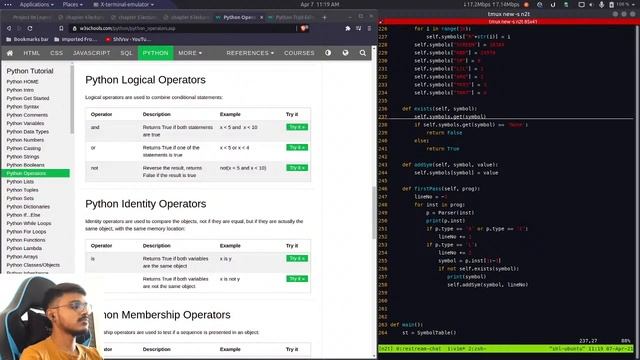The width and height of the screenshot is (640, 360).
Task: Reload the w3schools page
Action: (x=30, y=29)
